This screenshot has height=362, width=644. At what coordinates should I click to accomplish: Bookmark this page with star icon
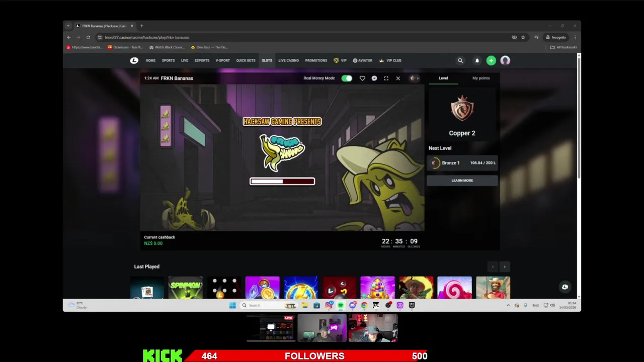click(523, 37)
